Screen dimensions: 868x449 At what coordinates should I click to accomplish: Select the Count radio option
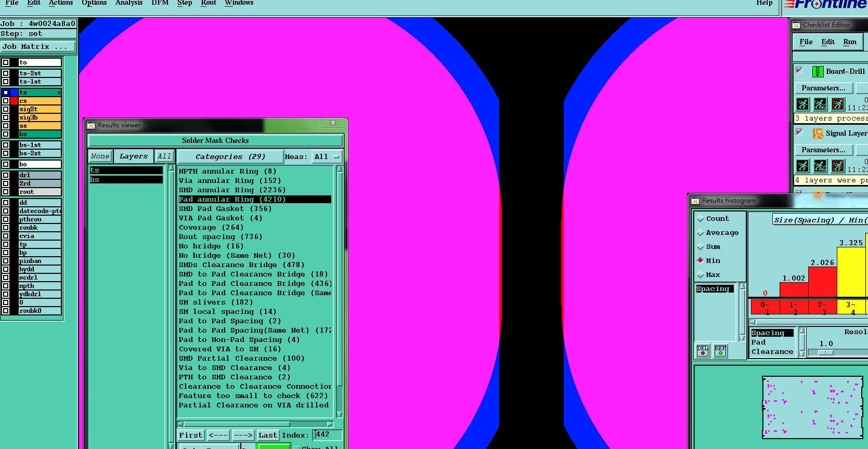coord(701,219)
